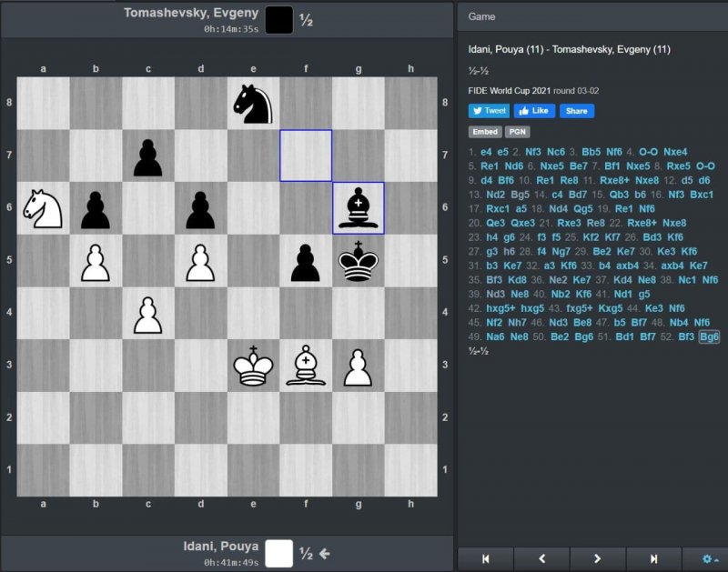Select the white knight on a6
This screenshot has width=728, height=572.
pyautogui.click(x=43, y=208)
